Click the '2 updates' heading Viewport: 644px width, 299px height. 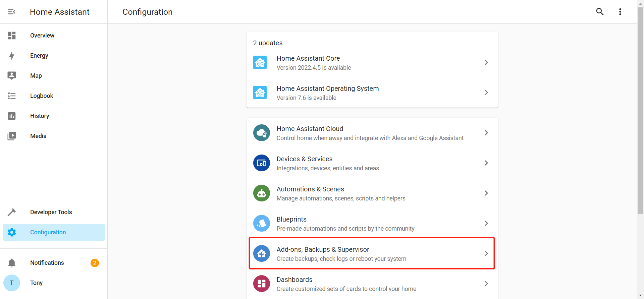pos(268,43)
